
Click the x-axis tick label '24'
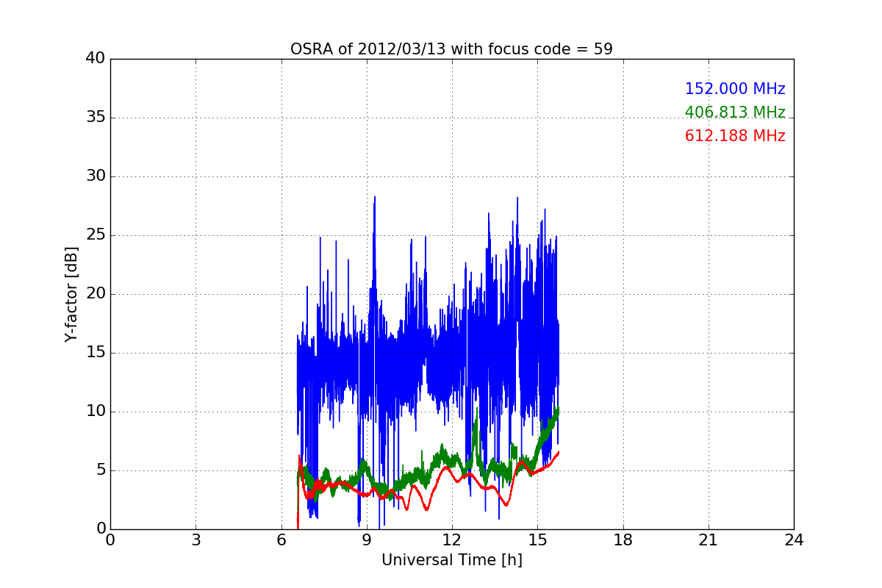[794, 540]
